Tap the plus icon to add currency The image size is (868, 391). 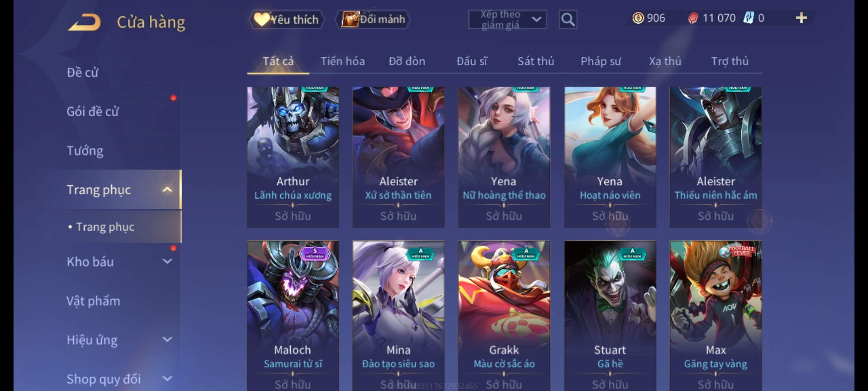(801, 18)
